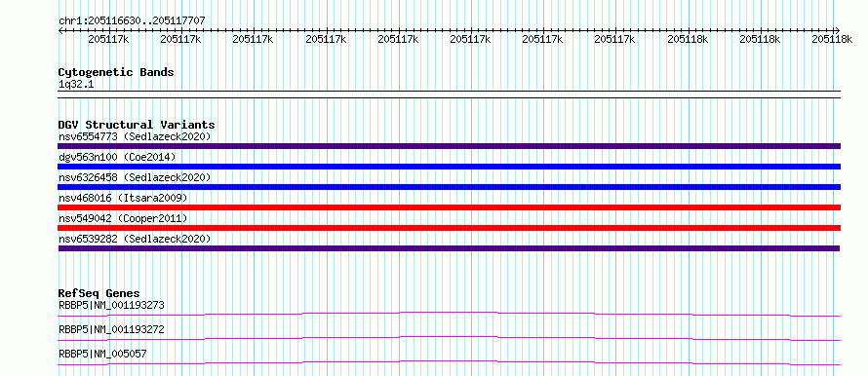This screenshot has width=868, height=376.
Task: Click the right arrowhead of the coordinate ruler
Action: [837, 30]
